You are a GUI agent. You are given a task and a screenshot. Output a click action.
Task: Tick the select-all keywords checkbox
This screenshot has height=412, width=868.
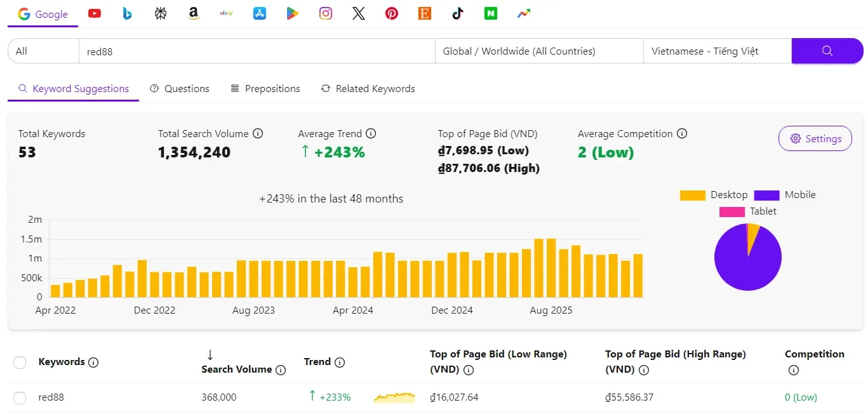point(20,362)
